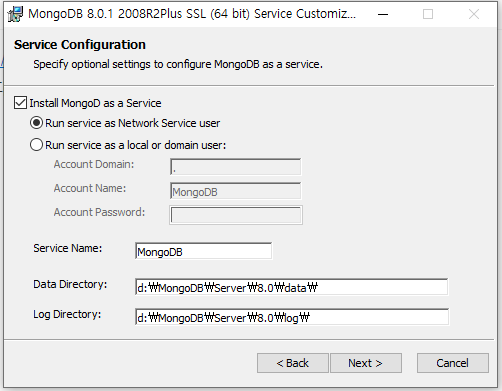
Task: Click the Account Name label
Action: [90, 188]
